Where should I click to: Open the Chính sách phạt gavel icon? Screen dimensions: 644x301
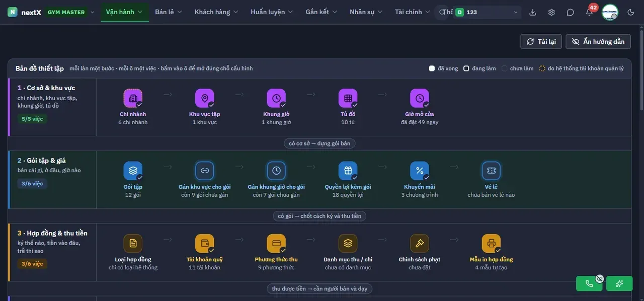point(420,243)
